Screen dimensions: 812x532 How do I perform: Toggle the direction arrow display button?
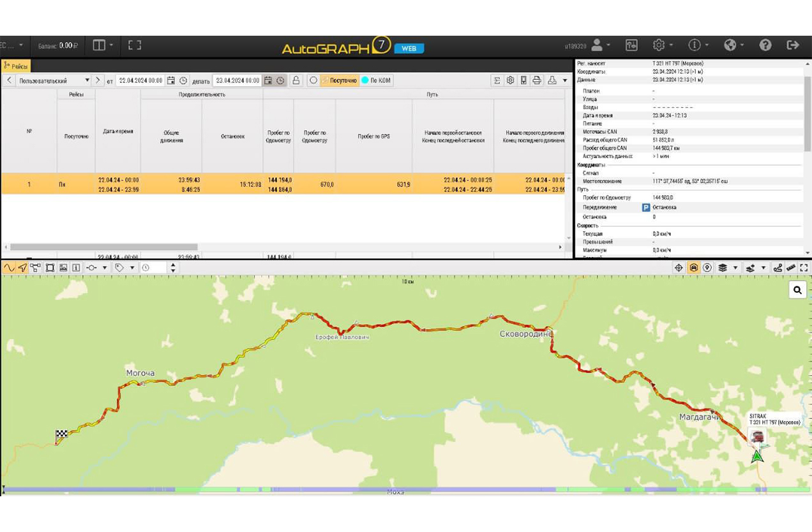(x=22, y=268)
